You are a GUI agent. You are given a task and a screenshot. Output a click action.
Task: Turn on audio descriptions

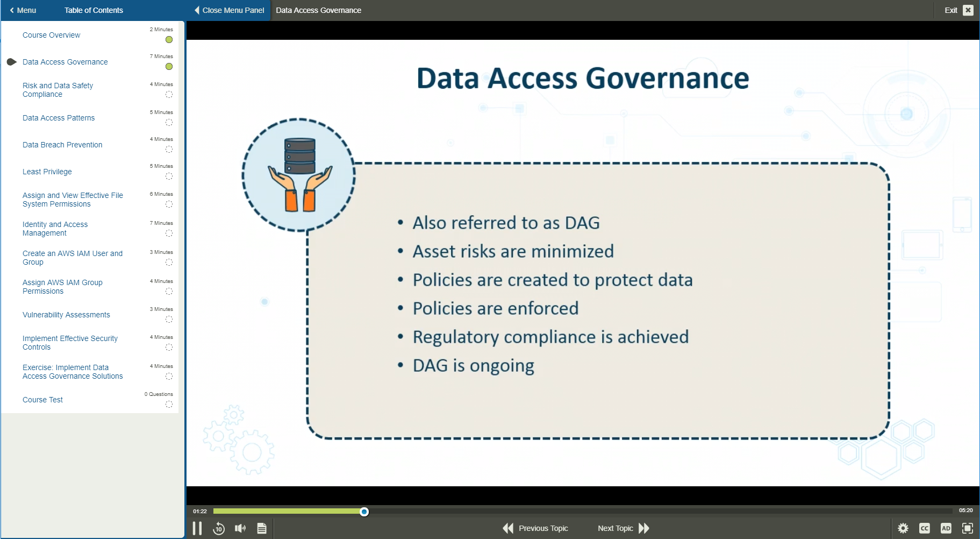(947, 528)
